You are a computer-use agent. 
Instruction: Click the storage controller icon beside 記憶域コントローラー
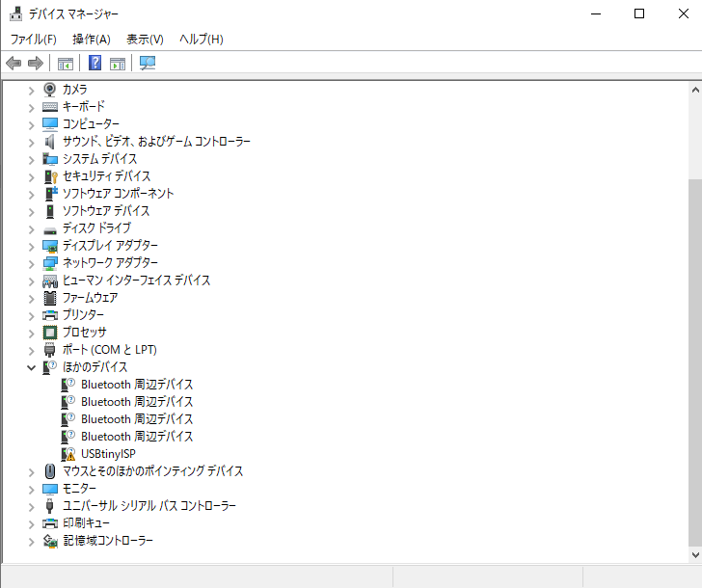50,541
